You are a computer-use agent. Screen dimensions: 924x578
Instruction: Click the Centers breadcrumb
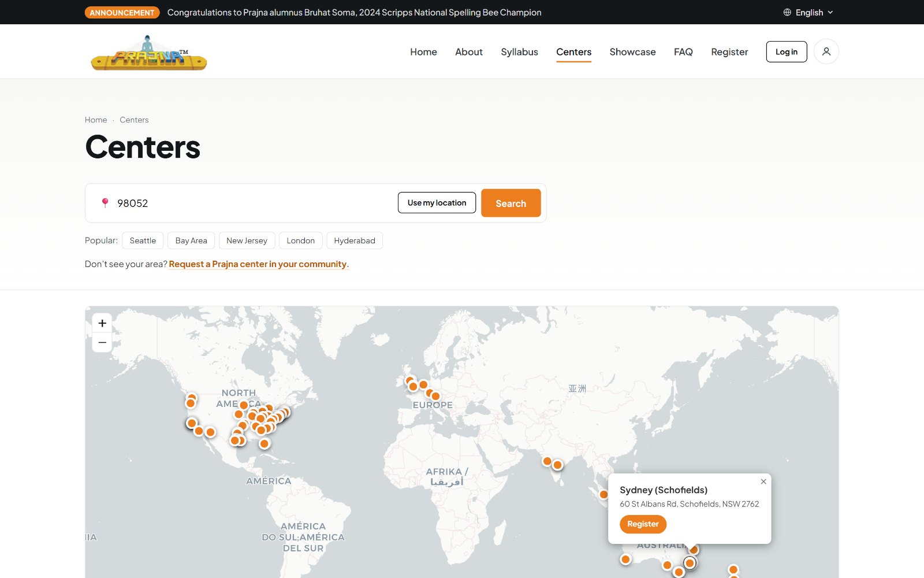point(134,120)
